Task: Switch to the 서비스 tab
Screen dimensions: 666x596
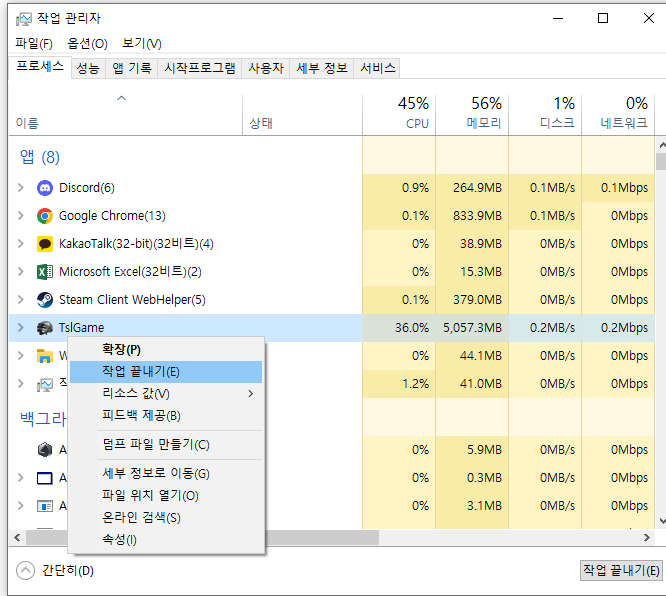Action: pos(378,68)
